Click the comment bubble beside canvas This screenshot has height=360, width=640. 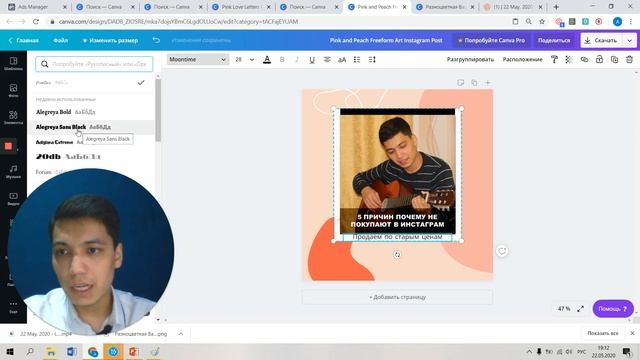tap(502, 251)
